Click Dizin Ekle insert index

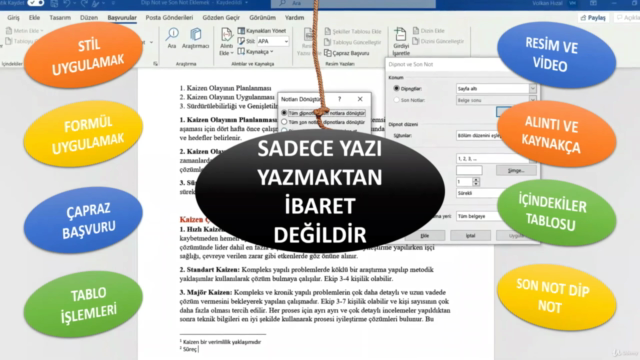[x=429, y=31]
